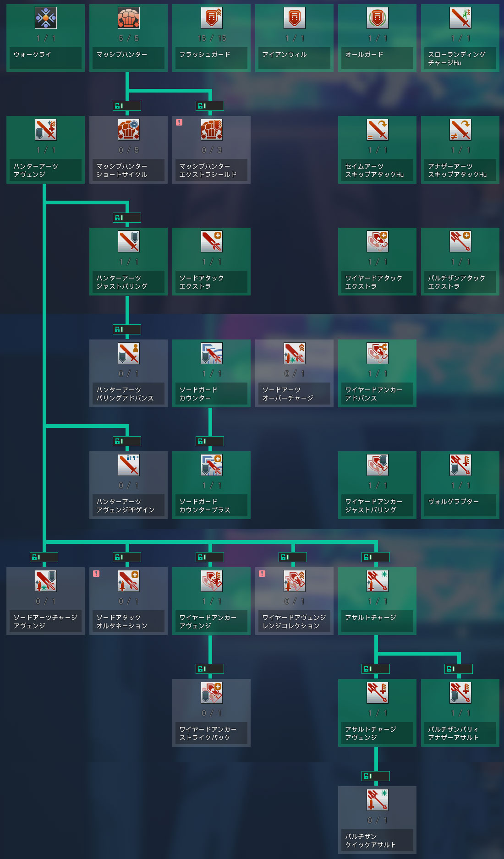Click the ワイヤードアンカーアドバンス skill icon
504x859 pixels.
coord(378,353)
